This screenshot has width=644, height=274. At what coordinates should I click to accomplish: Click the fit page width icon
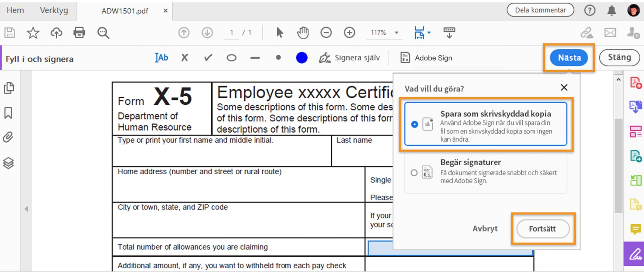(419, 33)
